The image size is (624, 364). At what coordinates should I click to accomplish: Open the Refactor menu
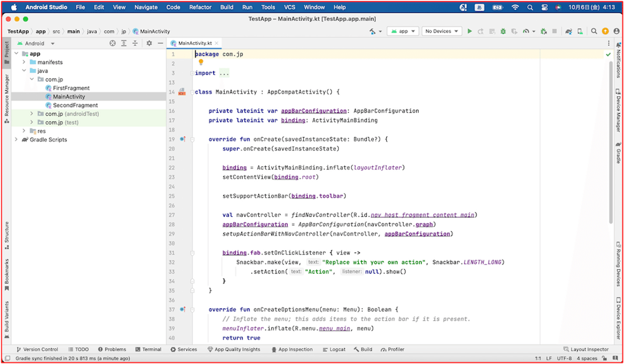pyautogui.click(x=200, y=7)
